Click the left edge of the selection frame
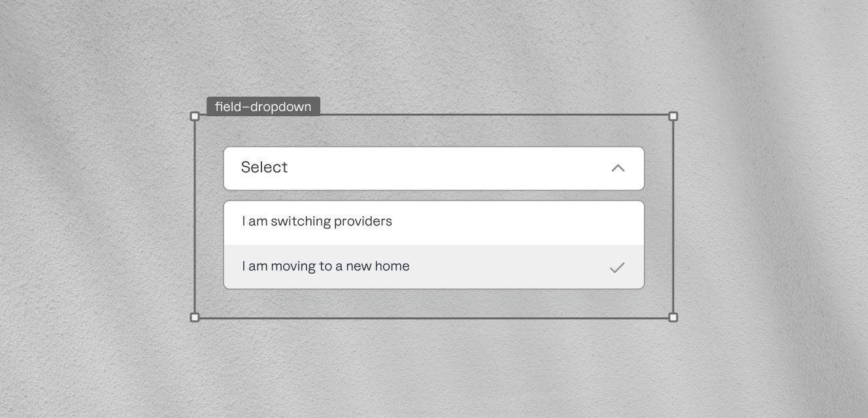The width and height of the screenshot is (868, 418). tap(195, 217)
